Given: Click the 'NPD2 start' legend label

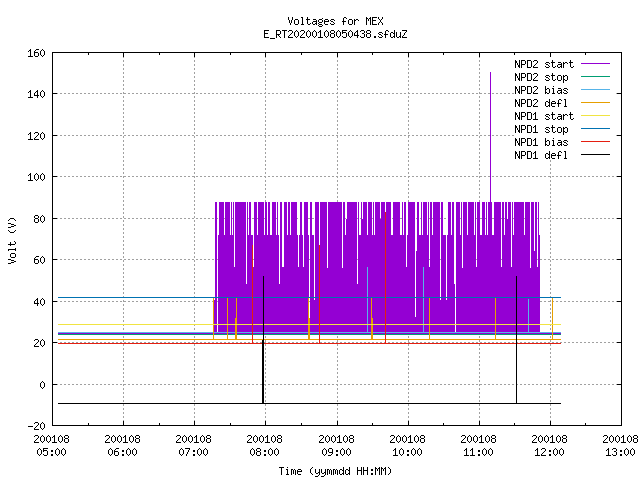Looking at the screenshot, I should pos(544,64).
